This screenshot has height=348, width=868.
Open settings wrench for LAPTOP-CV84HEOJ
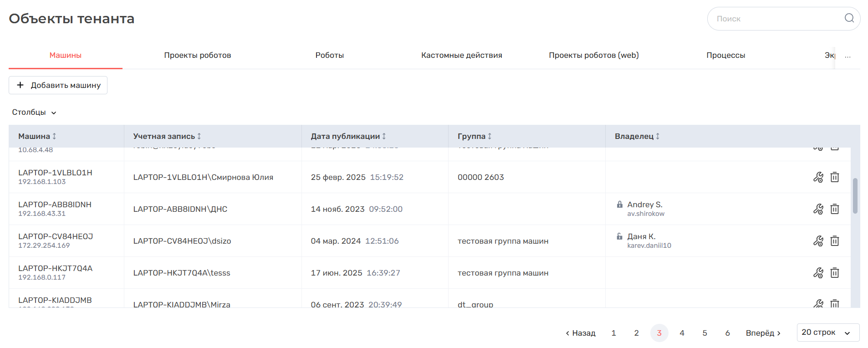pyautogui.click(x=818, y=241)
